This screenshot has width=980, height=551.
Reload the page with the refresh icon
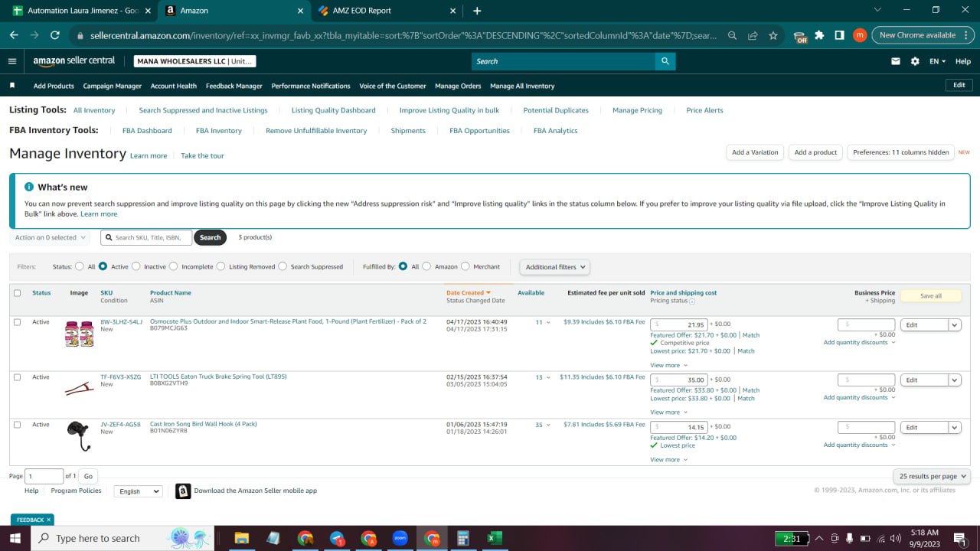pyautogui.click(x=55, y=35)
